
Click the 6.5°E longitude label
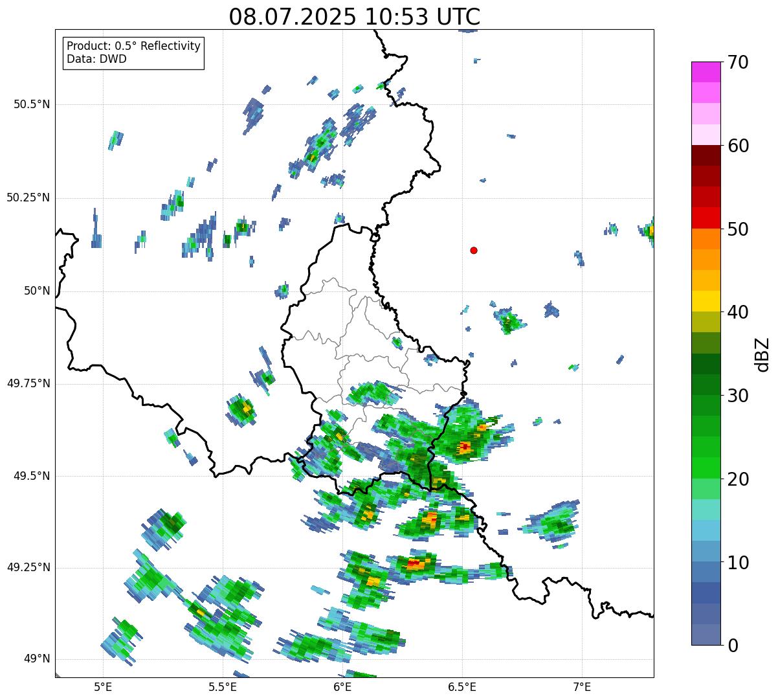(462, 686)
